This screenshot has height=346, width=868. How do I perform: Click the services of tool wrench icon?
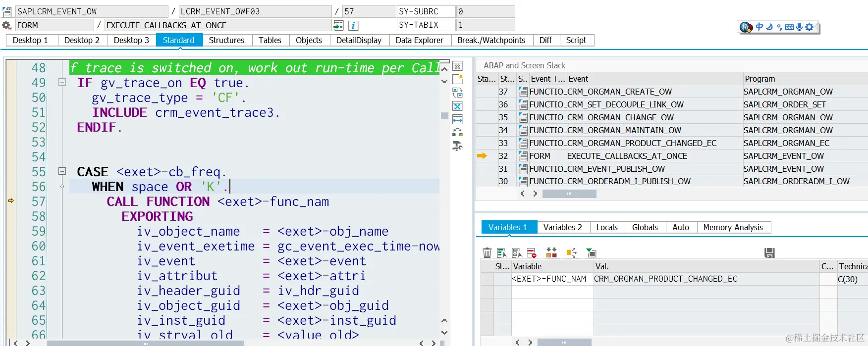(458, 146)
